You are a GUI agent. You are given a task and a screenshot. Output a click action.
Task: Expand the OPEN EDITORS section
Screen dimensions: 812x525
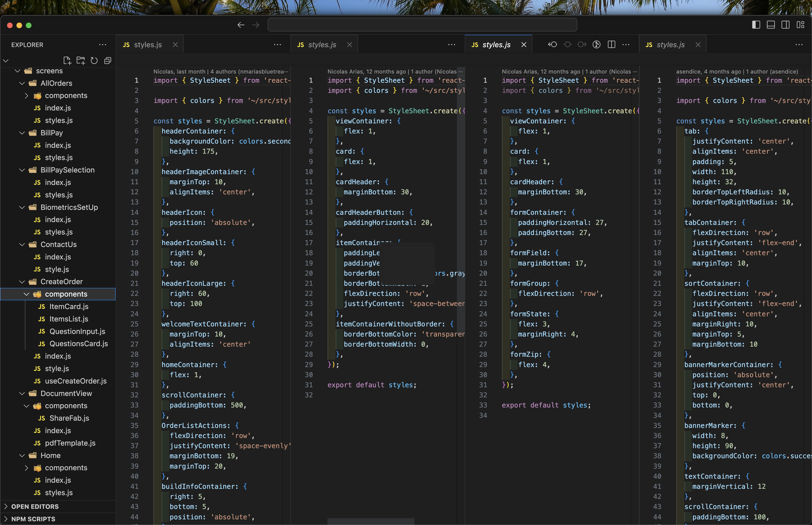[58, 506]
